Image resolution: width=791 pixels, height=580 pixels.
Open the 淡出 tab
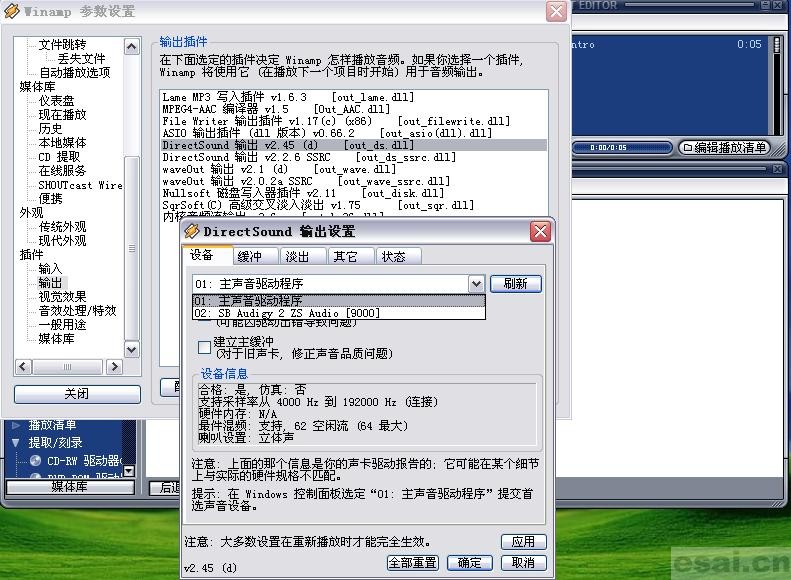tap(297, 256)
